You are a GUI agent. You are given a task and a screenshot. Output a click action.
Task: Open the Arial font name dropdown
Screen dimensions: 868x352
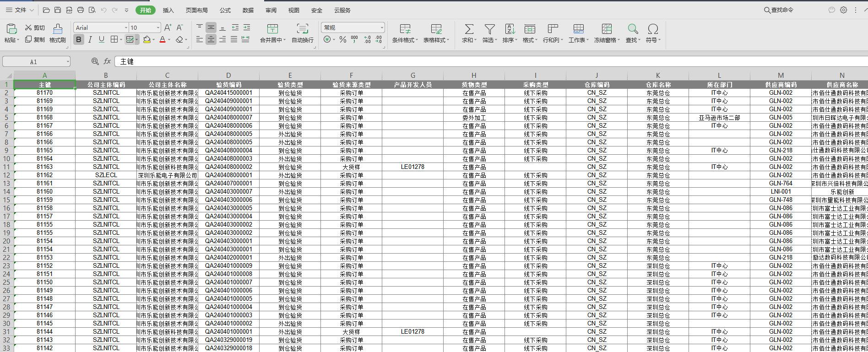coord(126,28)
